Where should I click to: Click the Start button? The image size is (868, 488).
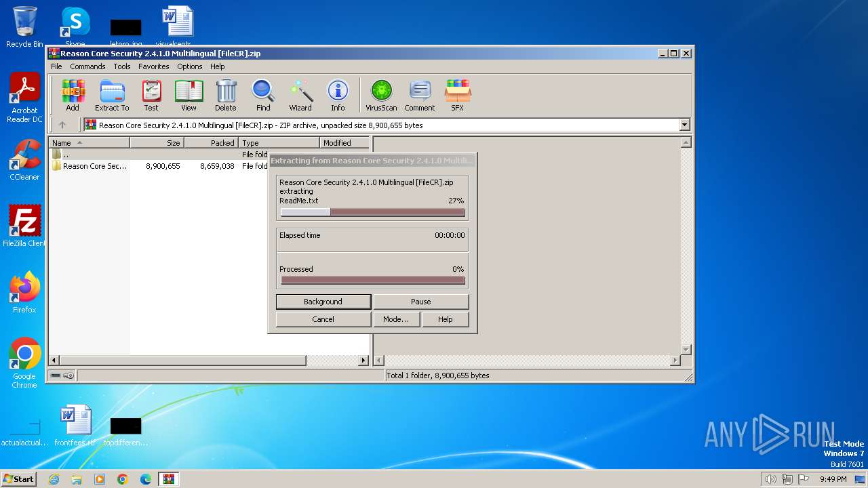coord(18,479)
